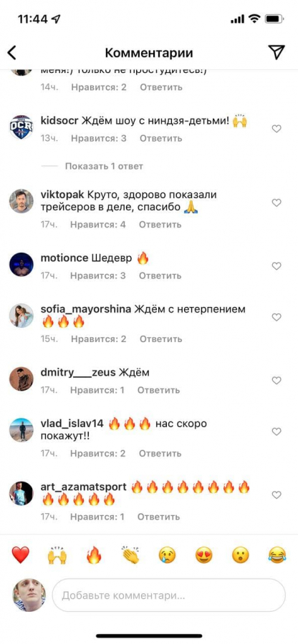Insert the clapping hands quick emoji
This screenshot has width=298, height=644.
130,555
